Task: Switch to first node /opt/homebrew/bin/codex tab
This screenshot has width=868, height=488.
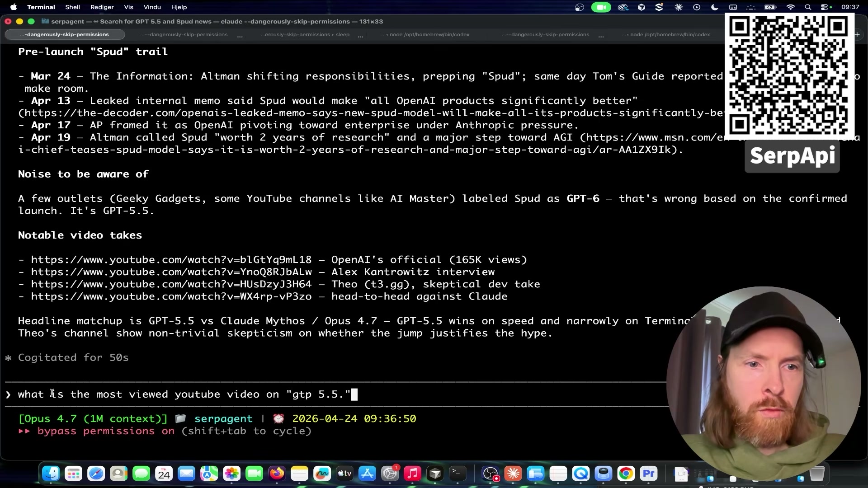Action: click(x=426, y=34)
